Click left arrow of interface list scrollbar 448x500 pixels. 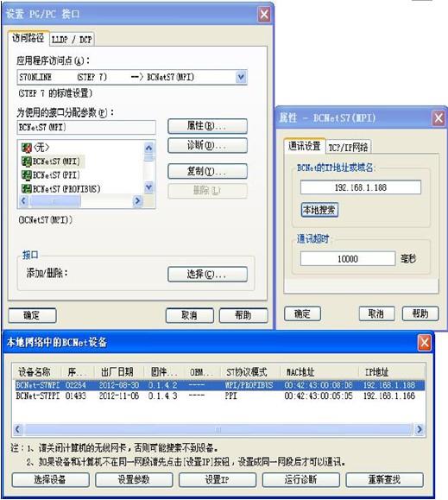(23, 201)
